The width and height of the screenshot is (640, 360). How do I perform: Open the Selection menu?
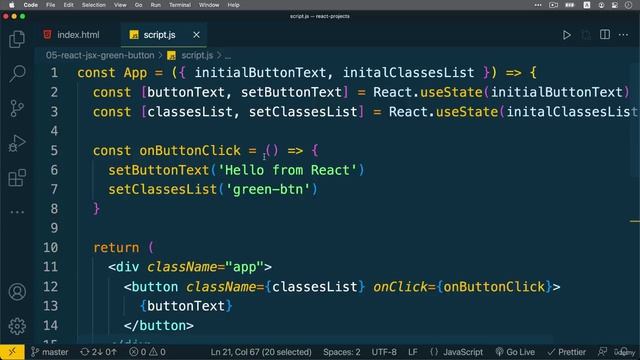[93, 5]
